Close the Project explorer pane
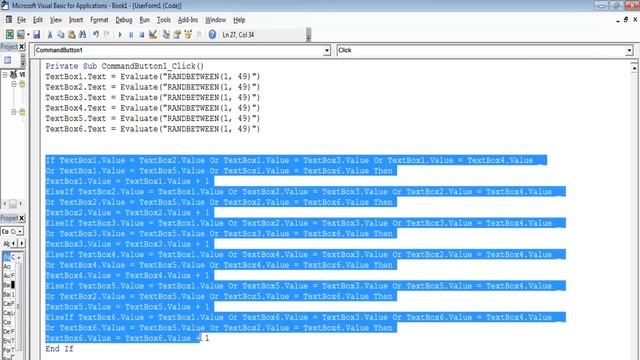640x360 pixels. (22, 47)
